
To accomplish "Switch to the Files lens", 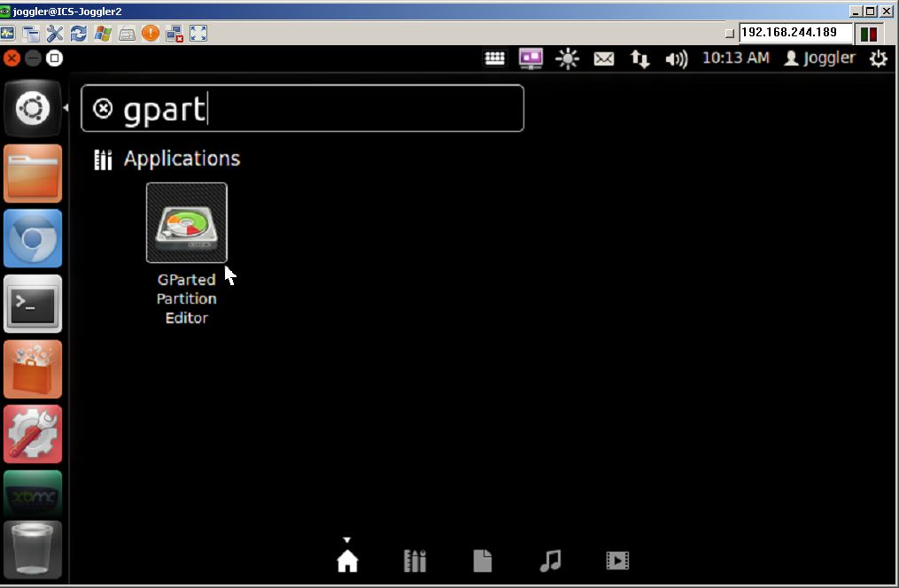I will coord(482,561).
